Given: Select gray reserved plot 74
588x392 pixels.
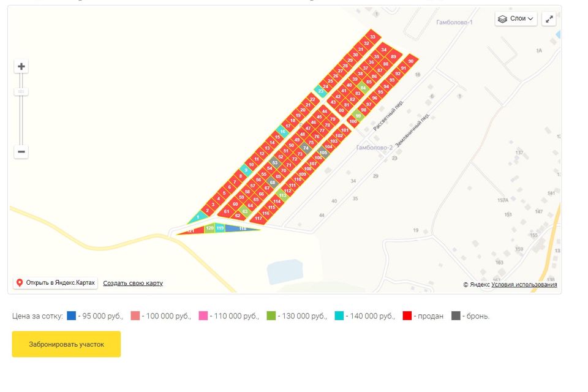Looking at the screenshot, I should tap(306, 148).
